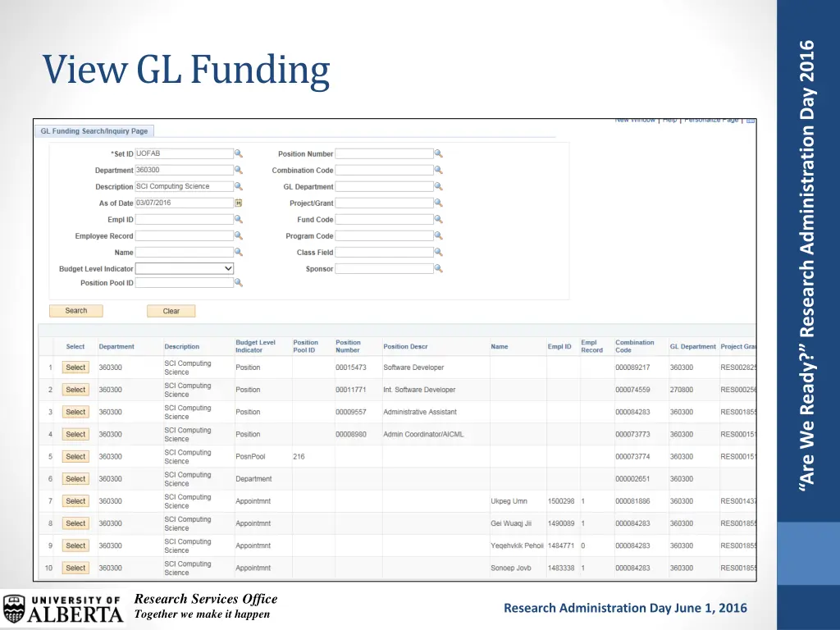Click the search form GL Department input
This screenshot has height=630, width=840.
pyautogui.click(x=384, y=186)
